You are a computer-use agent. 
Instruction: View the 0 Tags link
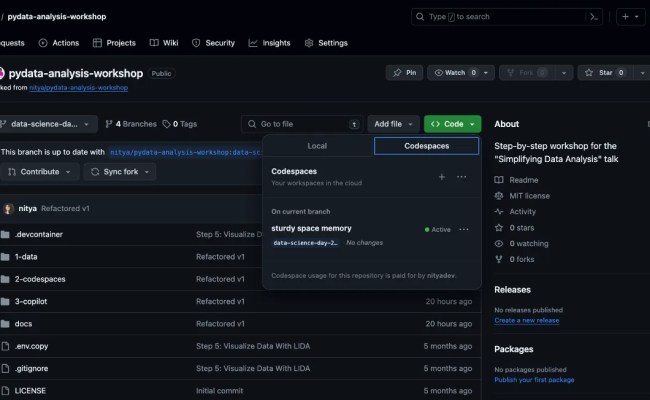pos(179,124)
